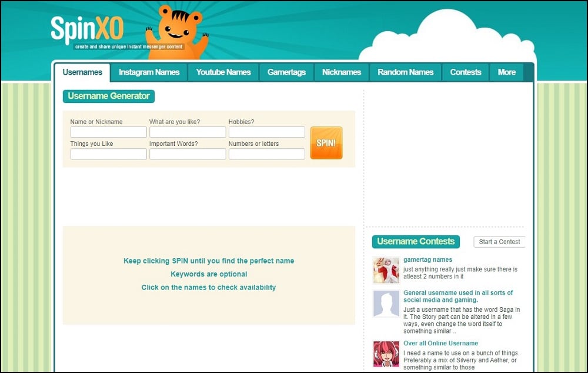Click the Username Contests heading
Screen dimensions: 588x373
[x=416, y=242]
